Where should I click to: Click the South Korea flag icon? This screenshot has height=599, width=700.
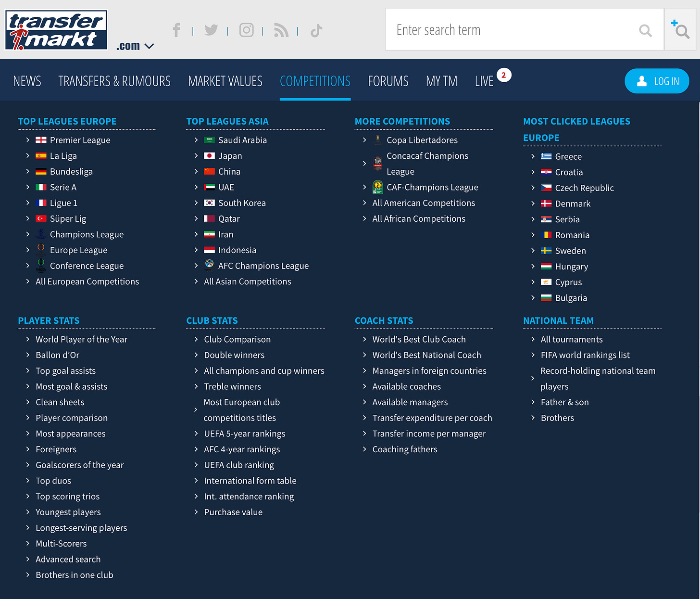coord(209,203)
